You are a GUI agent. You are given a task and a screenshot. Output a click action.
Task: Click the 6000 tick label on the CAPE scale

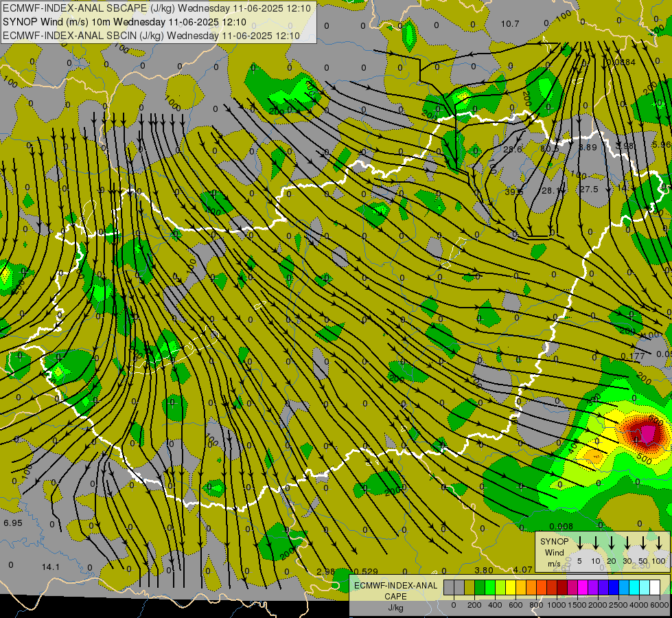660,605
